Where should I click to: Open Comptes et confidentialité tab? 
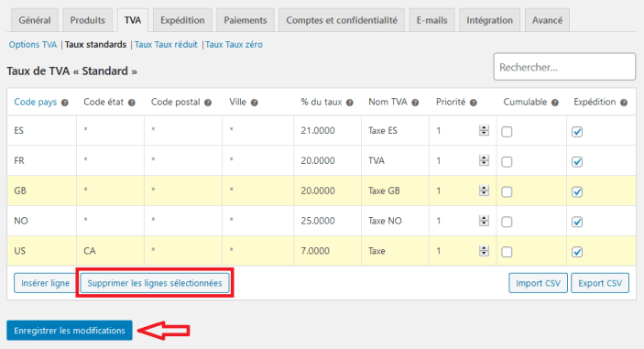[x=342, y=20]
